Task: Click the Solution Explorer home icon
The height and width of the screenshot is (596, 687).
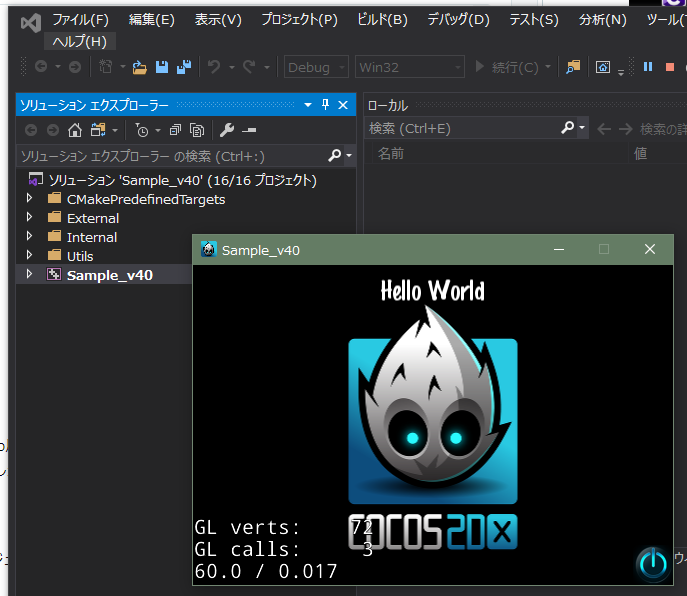Action: pyautogui.click(x=74, y=130)
